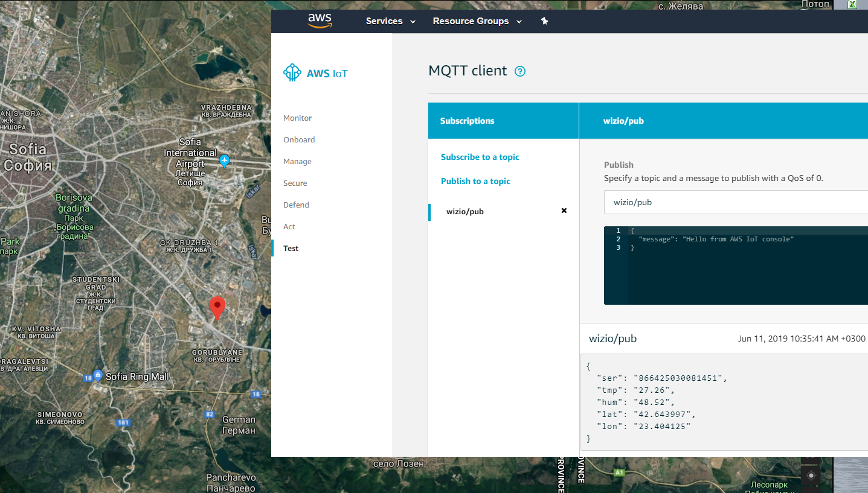Click the received wizio/pub message title

pos(612,339)
